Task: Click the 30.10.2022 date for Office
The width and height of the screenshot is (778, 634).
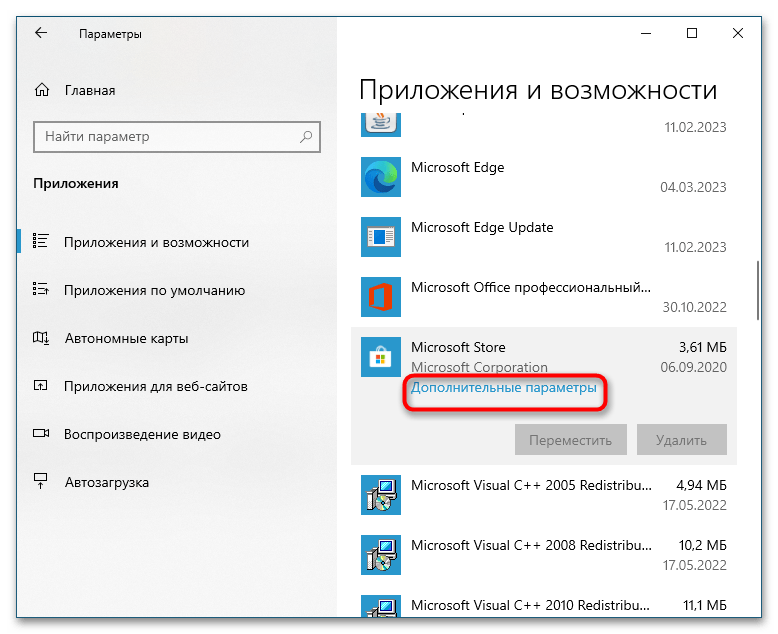Action: point(695,307)
